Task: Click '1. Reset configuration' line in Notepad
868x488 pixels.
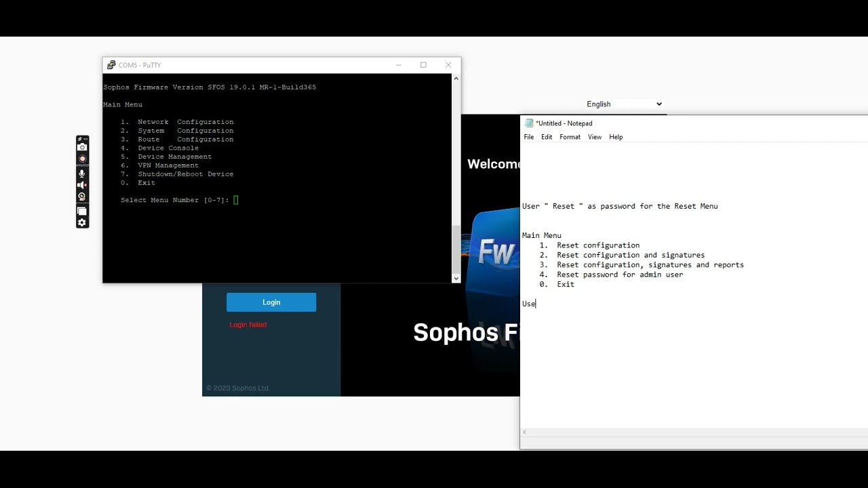Action: click(x=589, y=245)
